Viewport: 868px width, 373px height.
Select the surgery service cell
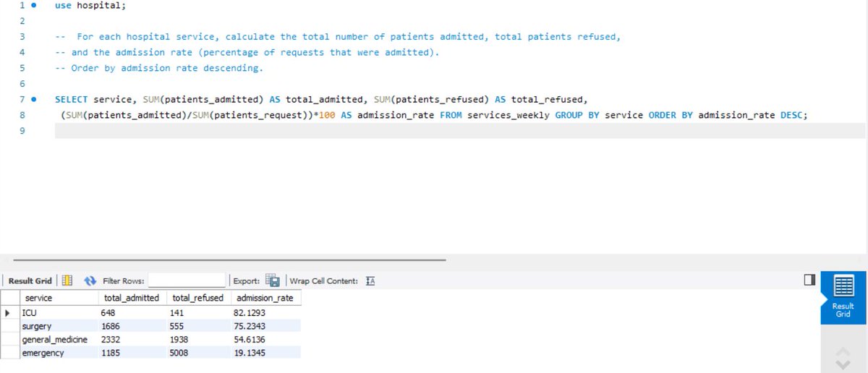click(59, 326)
